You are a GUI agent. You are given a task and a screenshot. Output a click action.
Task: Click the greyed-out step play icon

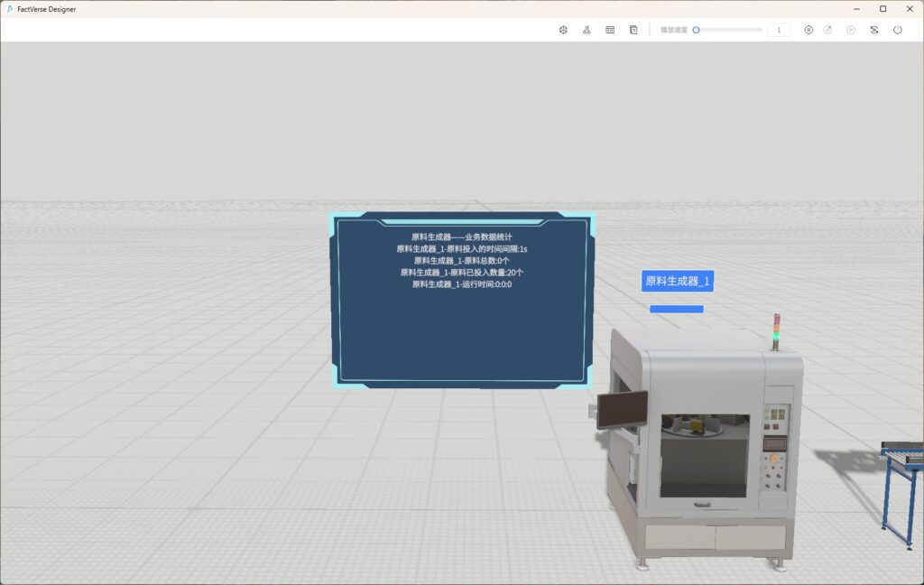850,30
